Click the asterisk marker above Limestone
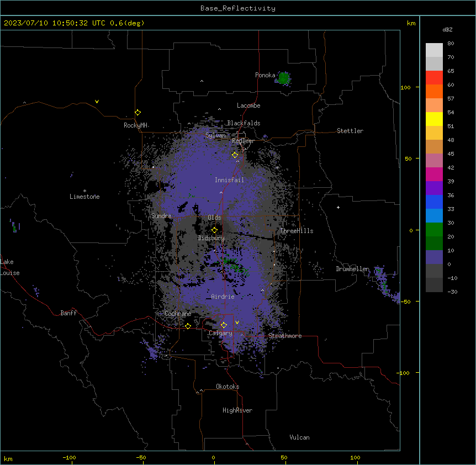 [84, 191]
